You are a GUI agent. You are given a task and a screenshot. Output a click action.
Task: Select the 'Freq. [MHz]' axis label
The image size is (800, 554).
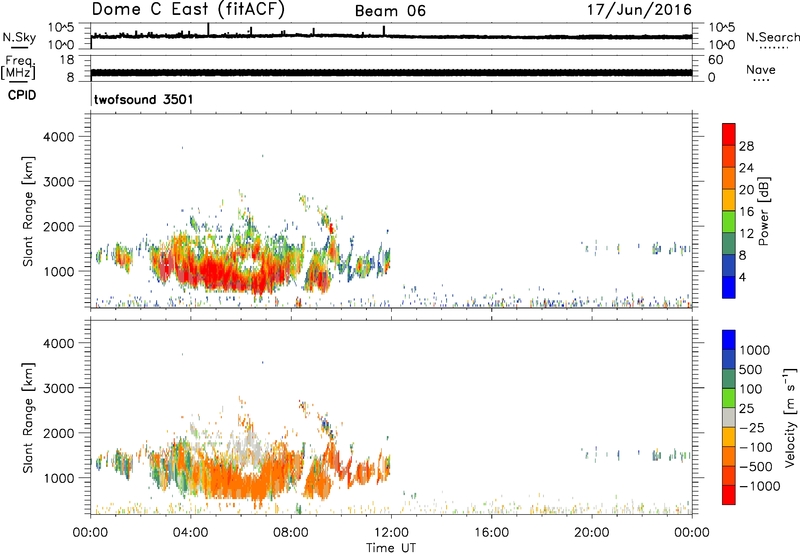[18, 68]
